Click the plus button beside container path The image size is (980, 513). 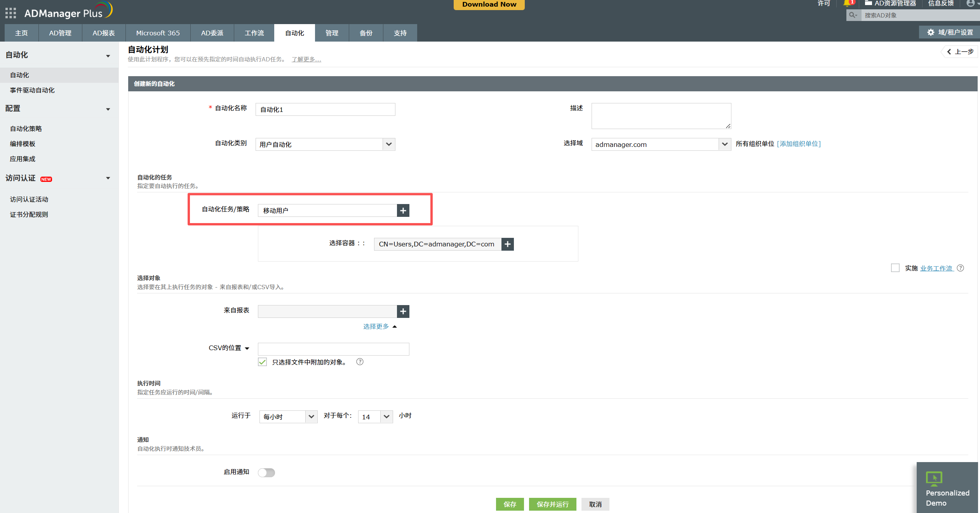click(507, 244)
